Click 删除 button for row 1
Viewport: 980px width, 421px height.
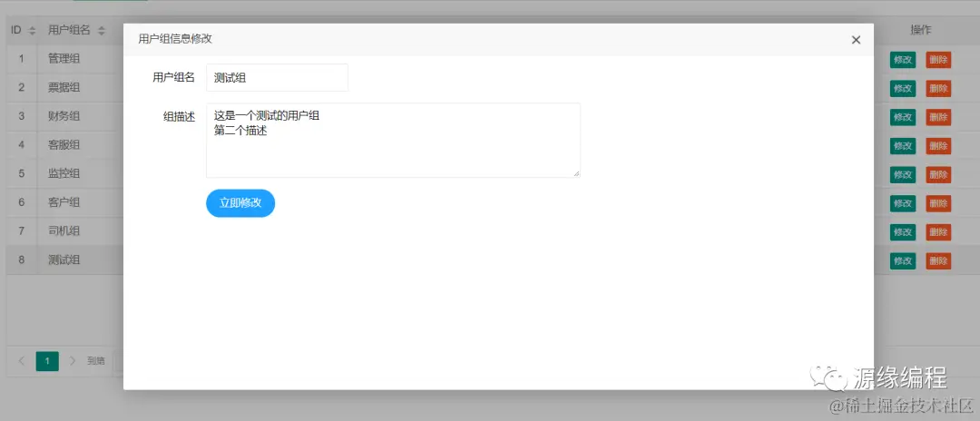[x=938, y=60]
